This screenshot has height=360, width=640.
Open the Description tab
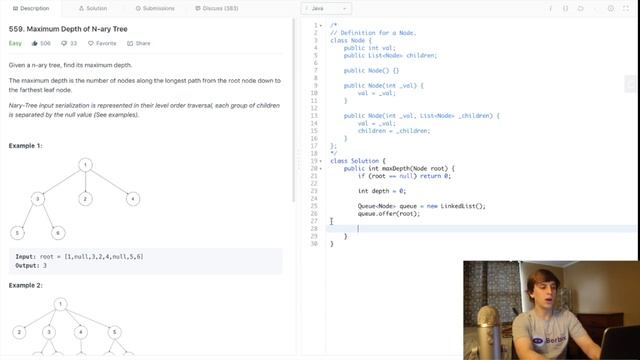pyautogui.click(x=31, y=8)
